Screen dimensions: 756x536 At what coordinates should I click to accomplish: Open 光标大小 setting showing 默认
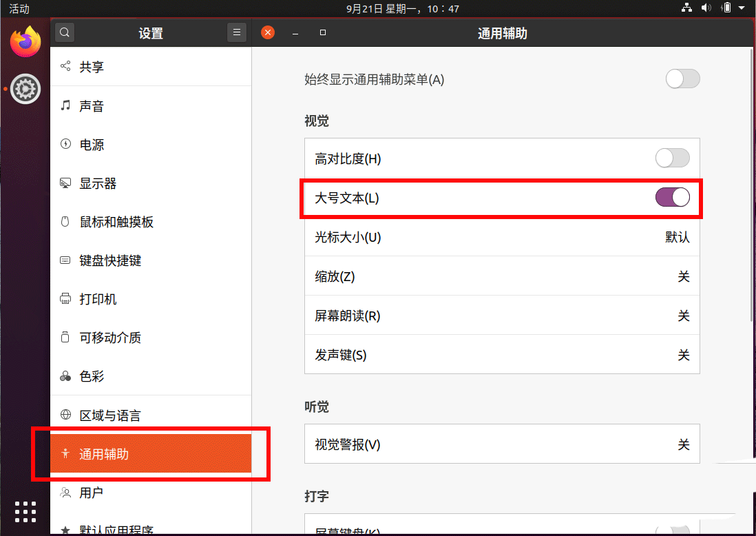[501, 237]
